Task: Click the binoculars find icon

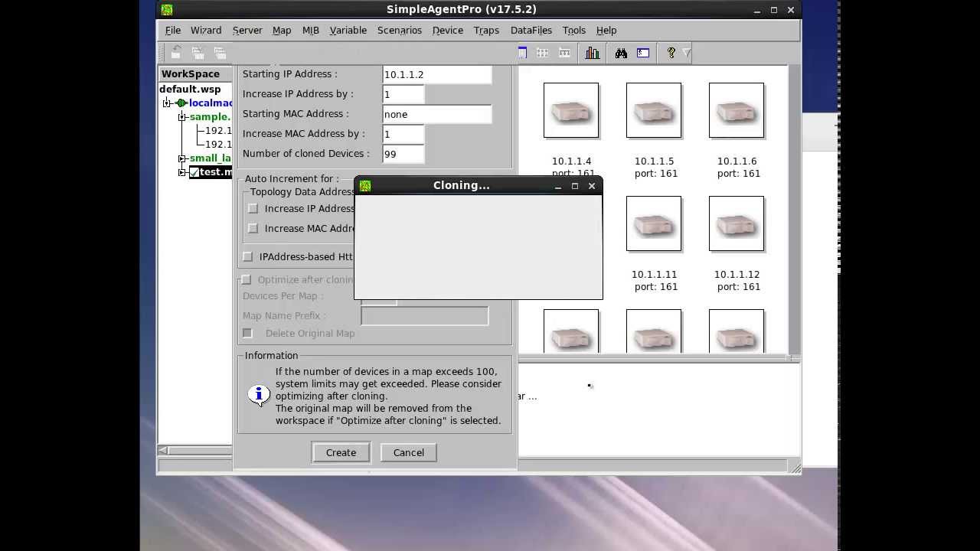Action: click(x=621, y=53)
